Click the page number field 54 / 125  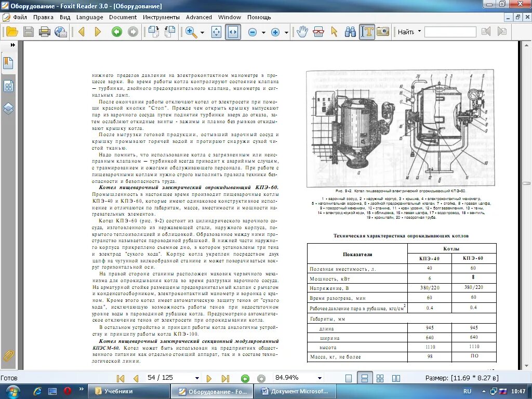click(169, 378)
